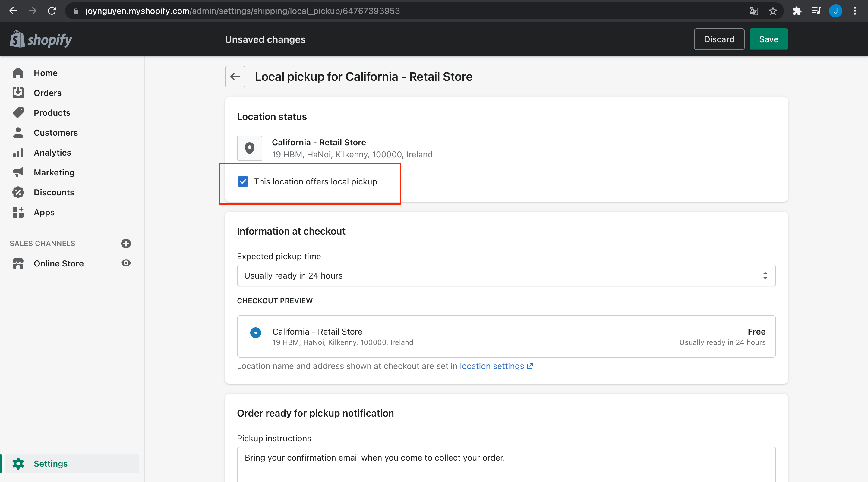Click the Apps grid icon
This screenshot has width=868, height=482.
point(18,212)
